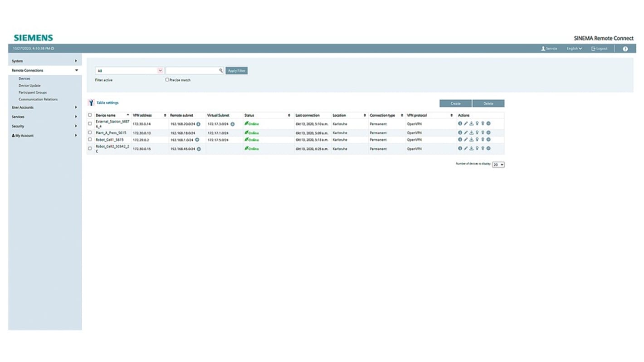Click the clock icon beside the date
The height and width of the screenshot is (362, 644).
(x=52, y=49)
